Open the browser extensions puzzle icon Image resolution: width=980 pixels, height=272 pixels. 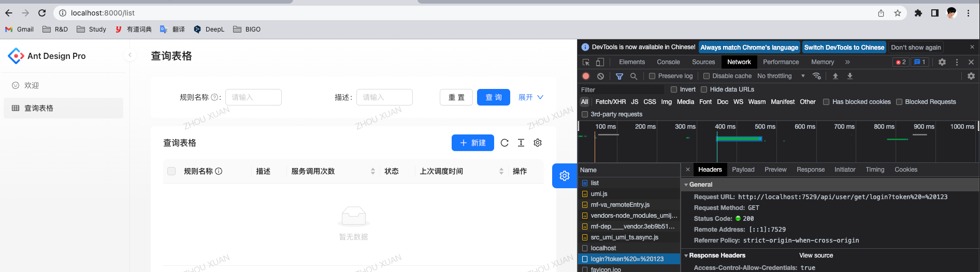point(918,13)
